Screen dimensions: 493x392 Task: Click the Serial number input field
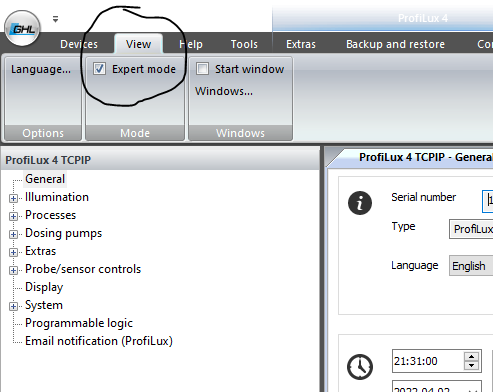coord(488,201)
